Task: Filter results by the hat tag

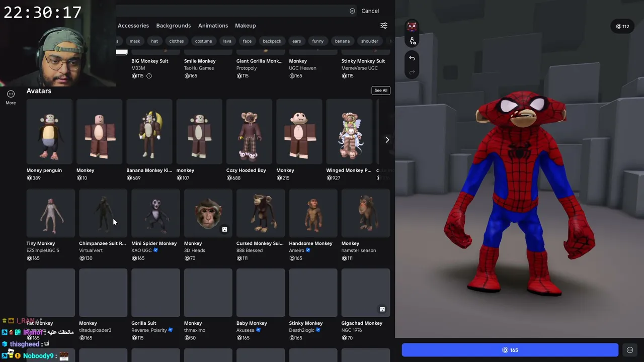Action: pos(154,41)
